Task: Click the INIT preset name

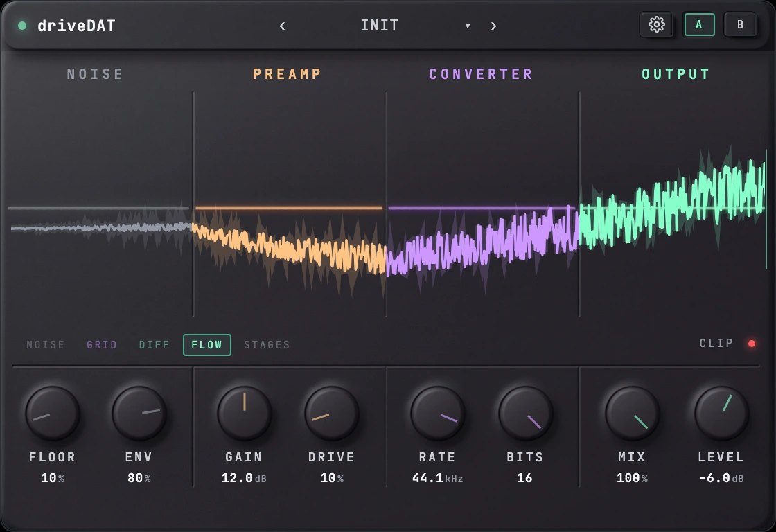Action: point(380,25)
